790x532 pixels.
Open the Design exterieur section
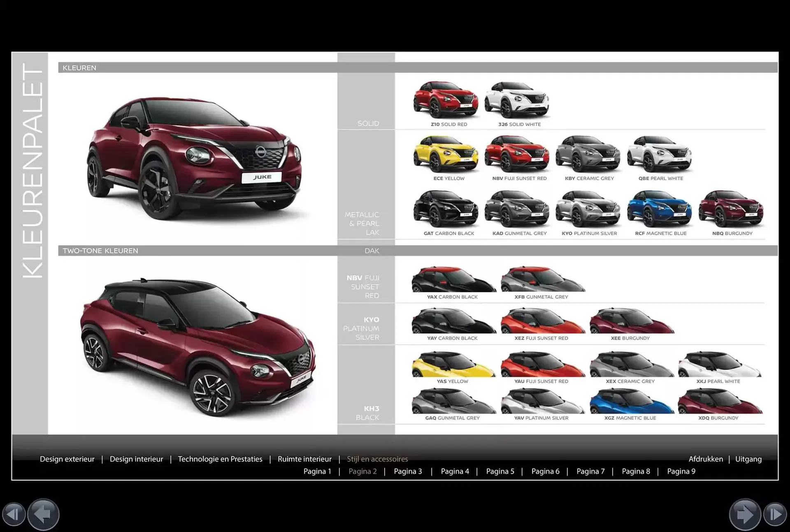(67, 459)
